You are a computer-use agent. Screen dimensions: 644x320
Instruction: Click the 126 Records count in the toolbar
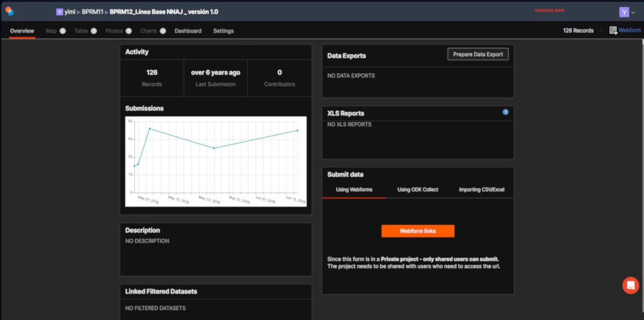[578, 31]
